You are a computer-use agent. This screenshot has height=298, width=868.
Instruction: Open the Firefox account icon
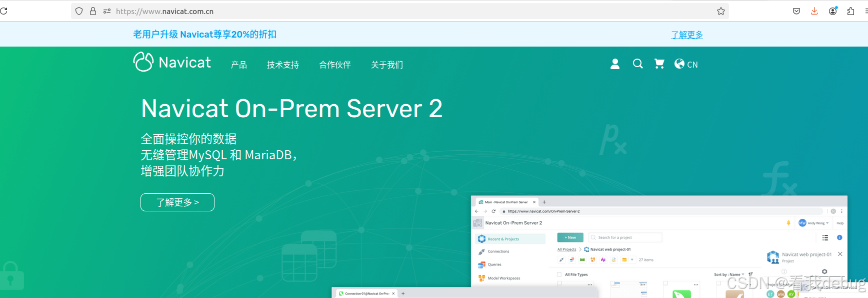coord(833,11)
